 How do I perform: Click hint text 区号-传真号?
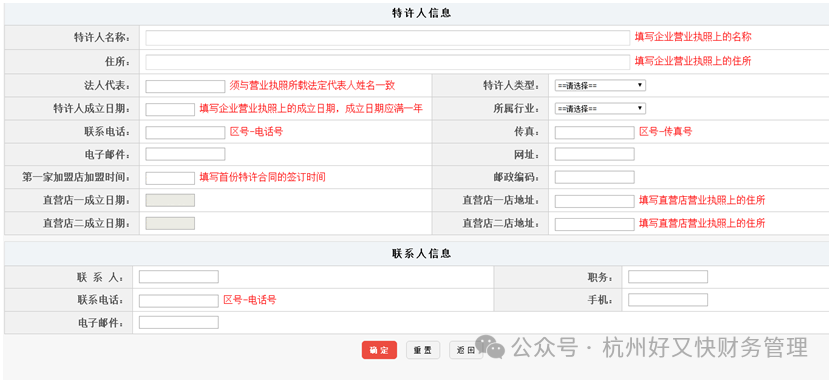[x=666, y=131]
